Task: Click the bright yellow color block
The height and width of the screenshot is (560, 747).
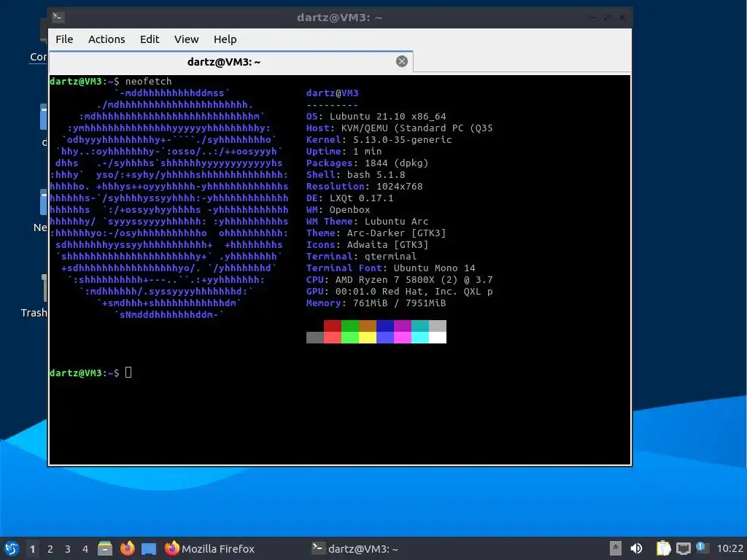Action: (368, 337)
